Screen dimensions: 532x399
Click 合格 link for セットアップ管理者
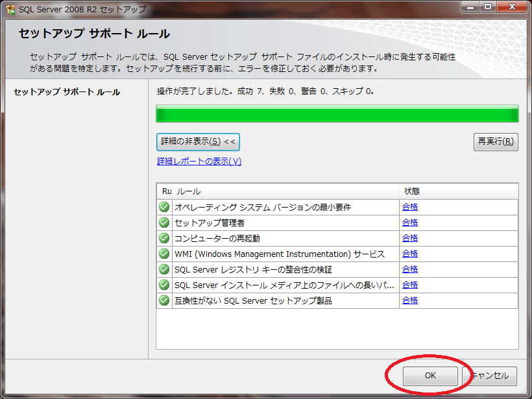(410, 222)
